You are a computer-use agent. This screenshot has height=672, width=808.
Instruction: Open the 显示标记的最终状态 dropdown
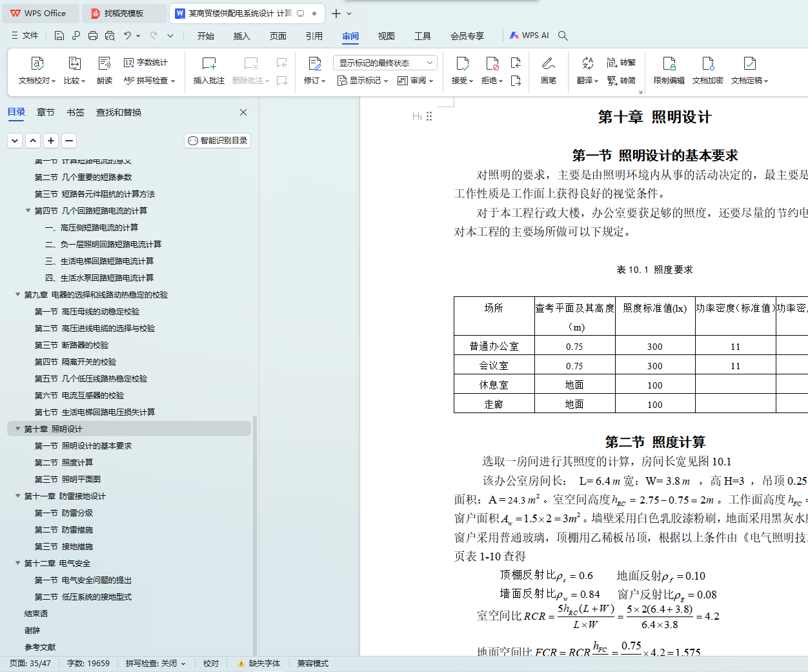pos(385,63)
